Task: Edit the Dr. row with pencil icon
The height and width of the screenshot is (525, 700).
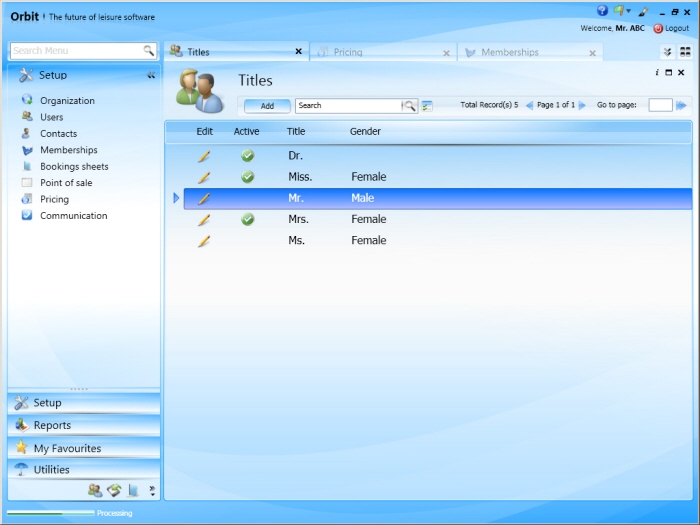Action: tap(204, 156)
